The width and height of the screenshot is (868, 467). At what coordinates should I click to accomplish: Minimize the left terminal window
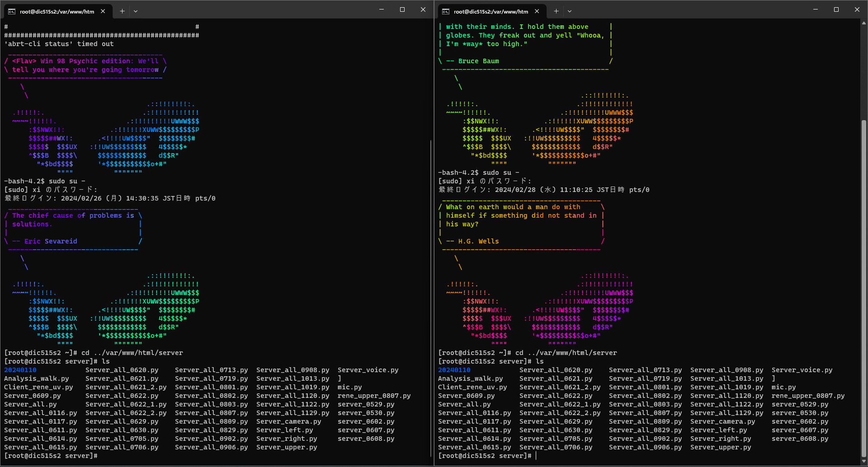382,9
